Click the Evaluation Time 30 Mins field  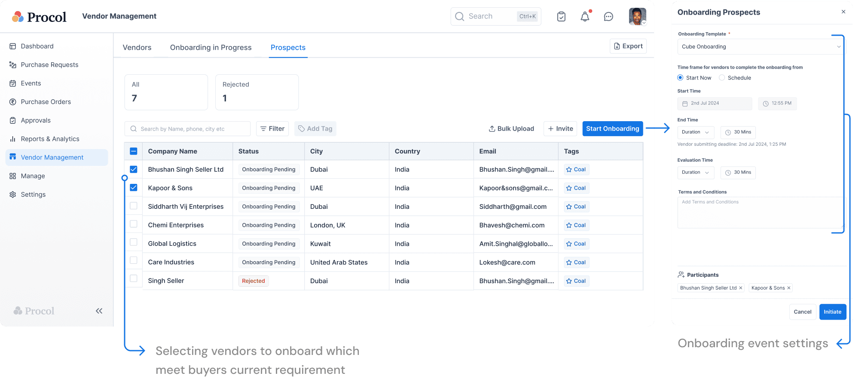[738, 173]
